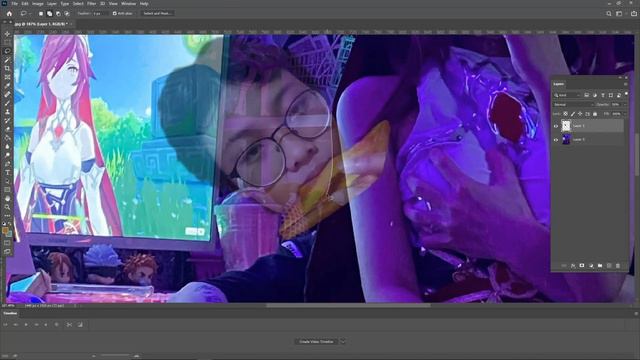The width and height of the screenshot is (640, 360).
Task: Click the search icon at top right
Action: (x=609, y=13)
